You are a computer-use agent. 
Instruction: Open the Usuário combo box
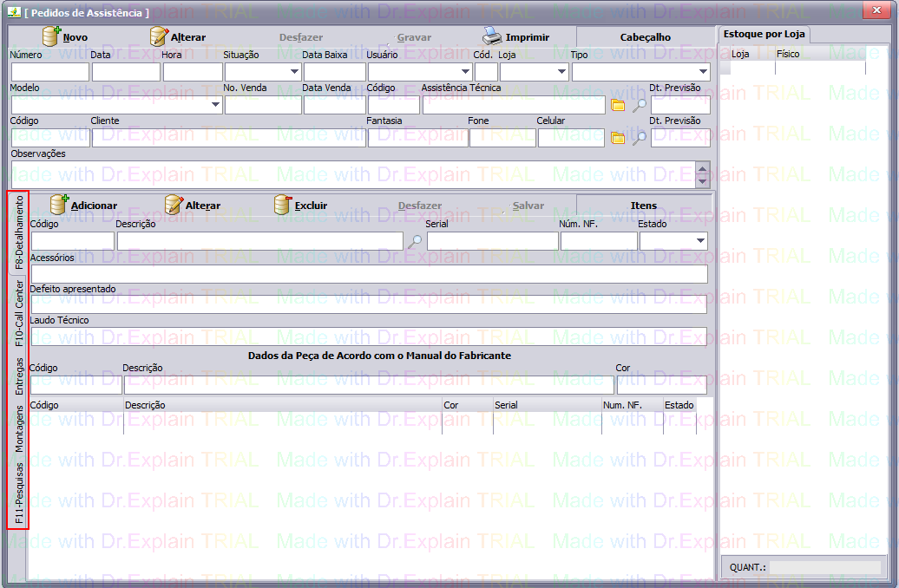tap(466, 72)
